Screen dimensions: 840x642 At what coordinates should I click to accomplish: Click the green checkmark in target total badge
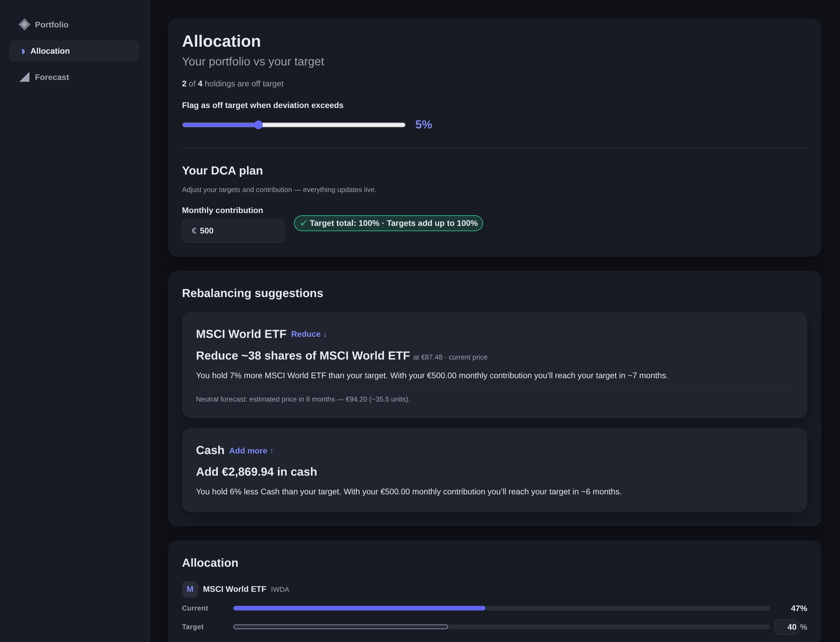click(303, 223)
